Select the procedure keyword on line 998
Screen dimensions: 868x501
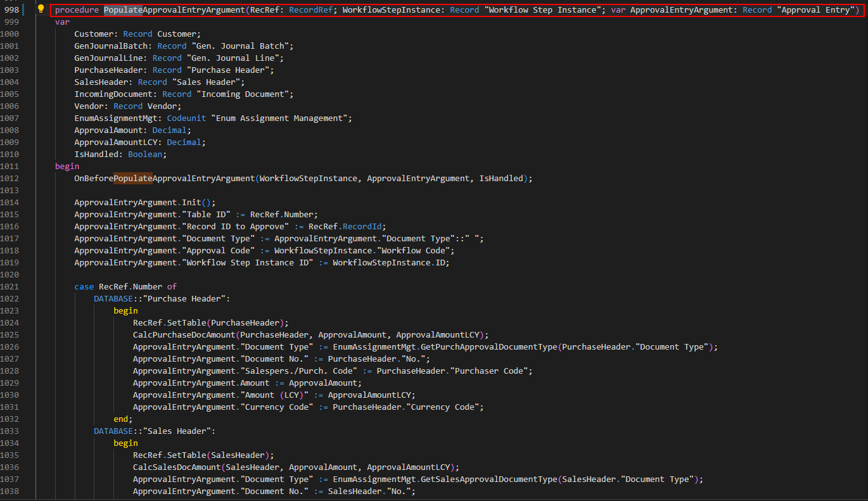point(76,10)
